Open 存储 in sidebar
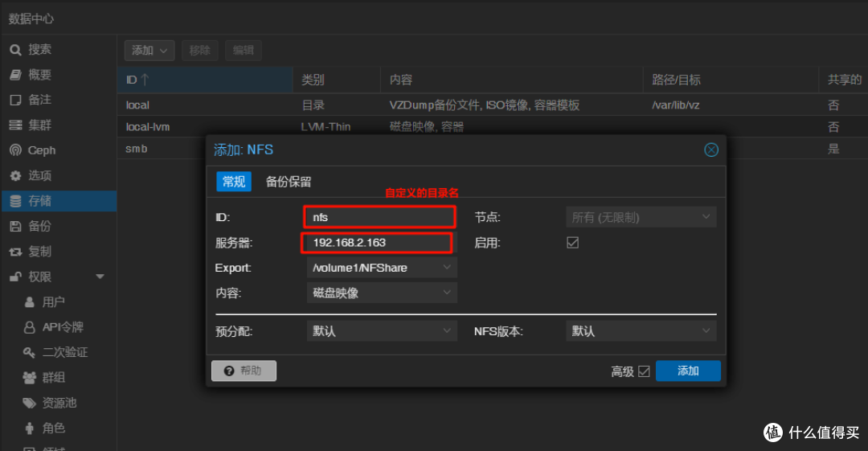Viewport: 868px width, 451px height. pos(59,201)
